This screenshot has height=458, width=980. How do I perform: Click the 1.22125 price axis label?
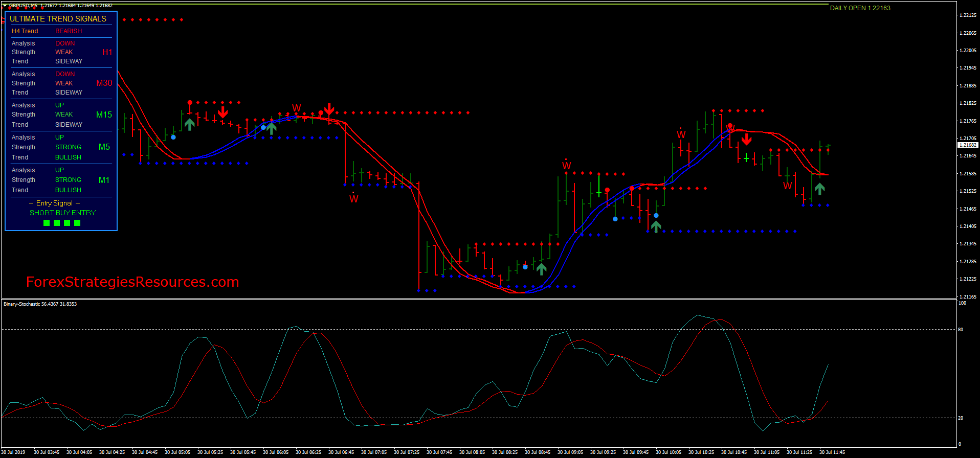[968, 15]
